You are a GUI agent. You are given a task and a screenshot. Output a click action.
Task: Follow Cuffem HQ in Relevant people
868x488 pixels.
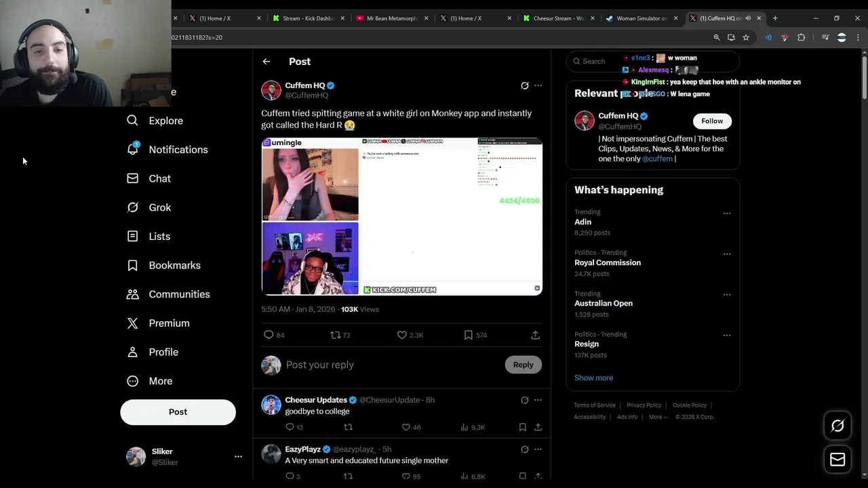(712, 121)
